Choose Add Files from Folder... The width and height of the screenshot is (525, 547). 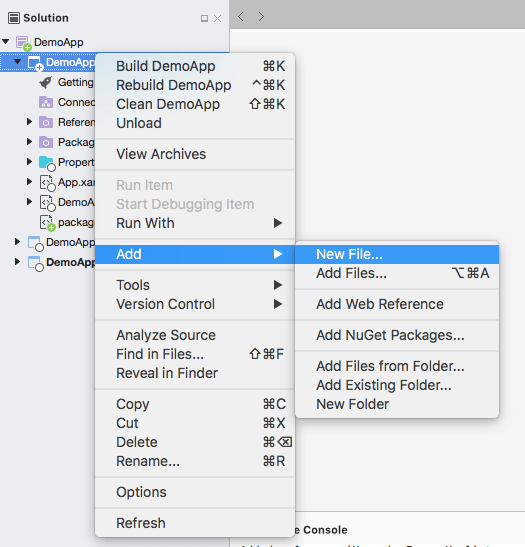tap(397, 366)
